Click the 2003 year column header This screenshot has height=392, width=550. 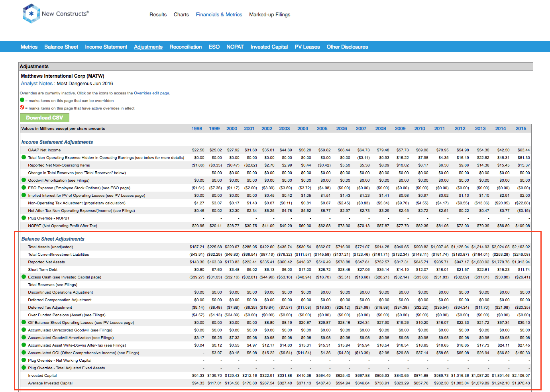click(285, 129)
